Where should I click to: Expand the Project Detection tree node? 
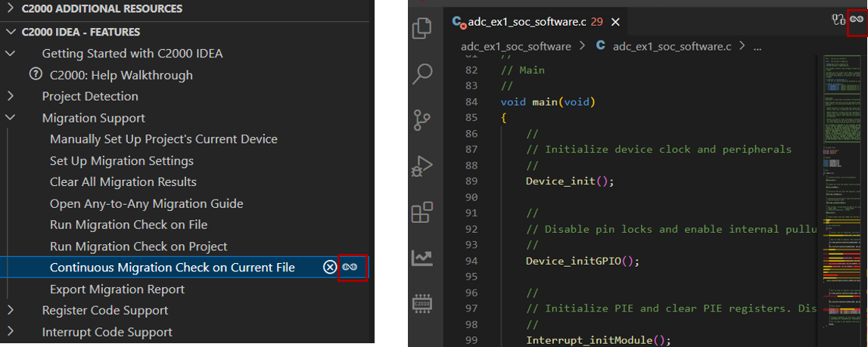tap(11, 96)
